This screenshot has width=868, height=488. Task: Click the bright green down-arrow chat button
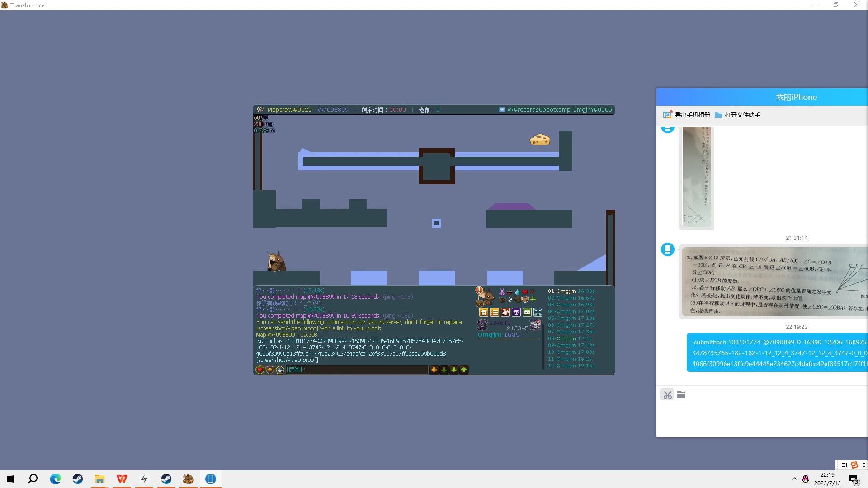pyautogui.click(x=454, y=370)
